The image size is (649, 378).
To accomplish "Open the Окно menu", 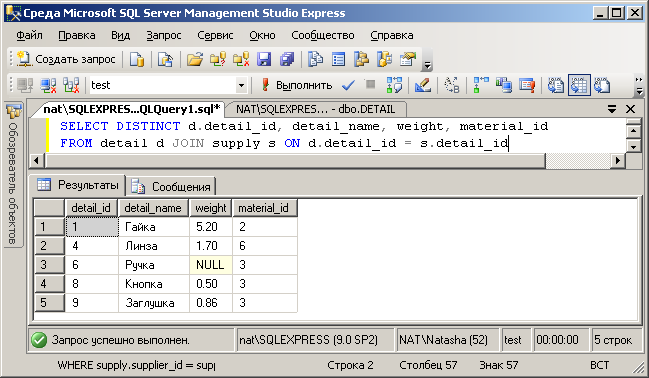I will [x=262, y=36].
